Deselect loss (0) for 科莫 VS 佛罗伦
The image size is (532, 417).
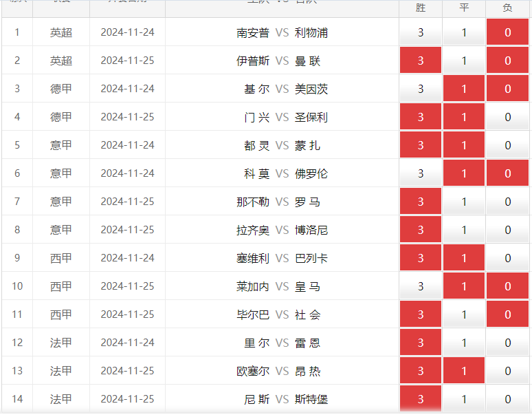[x=507, y=173]
